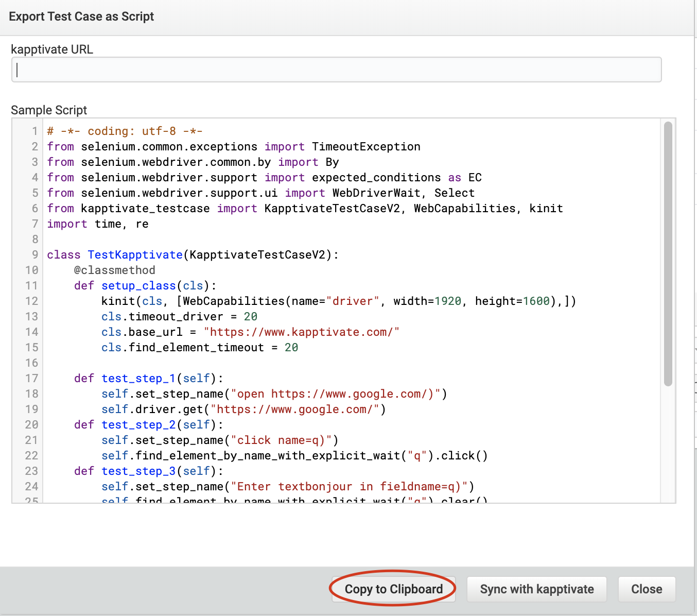Focus the kapptivate URL input field
This screenshot has width=697, height=616.
[x=336, y=70]
